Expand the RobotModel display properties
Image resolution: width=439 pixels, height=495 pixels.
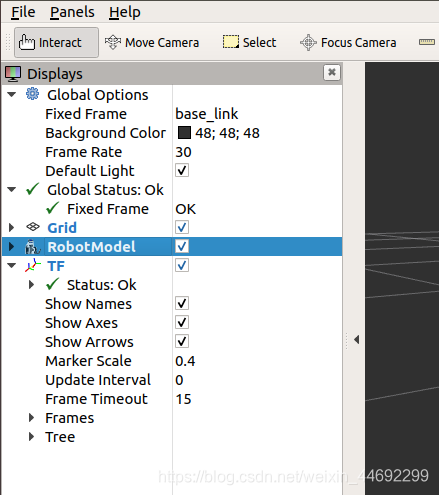tap(11, 247)
